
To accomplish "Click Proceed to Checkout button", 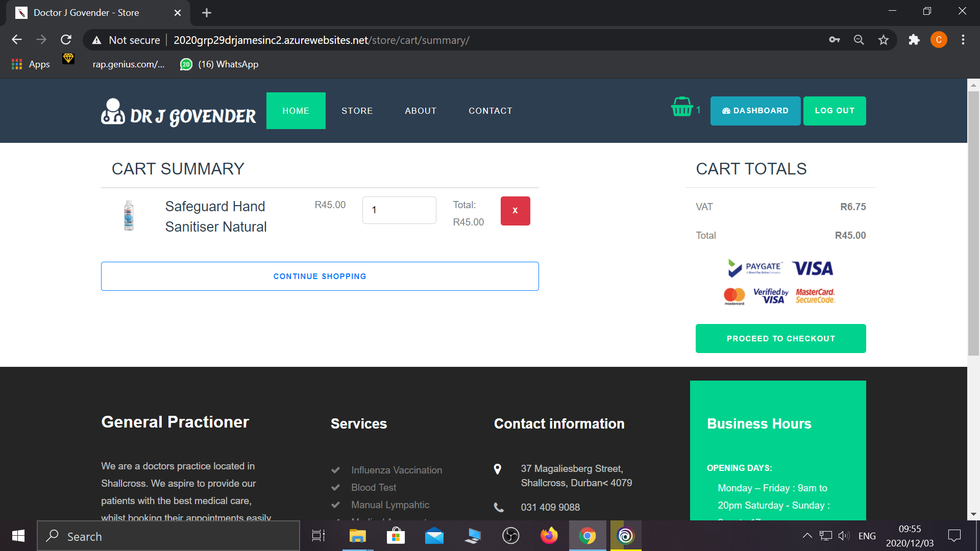I will [x=780, y=338].
